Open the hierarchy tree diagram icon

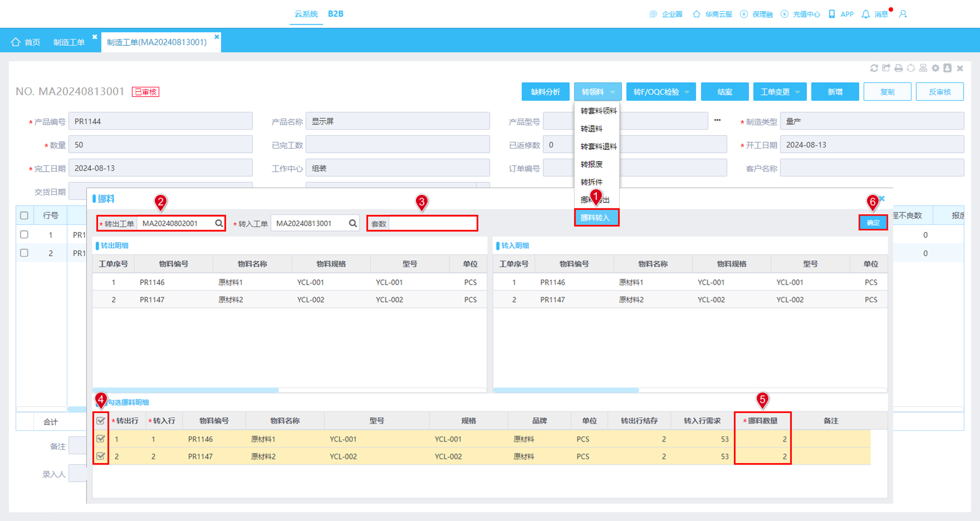(923, 68)
